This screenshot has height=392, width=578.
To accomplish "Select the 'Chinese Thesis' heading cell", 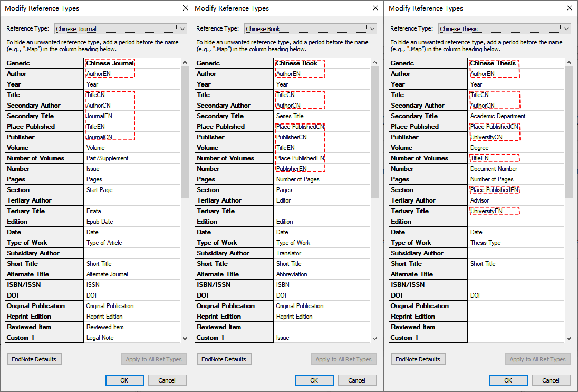I will point(516,63).
